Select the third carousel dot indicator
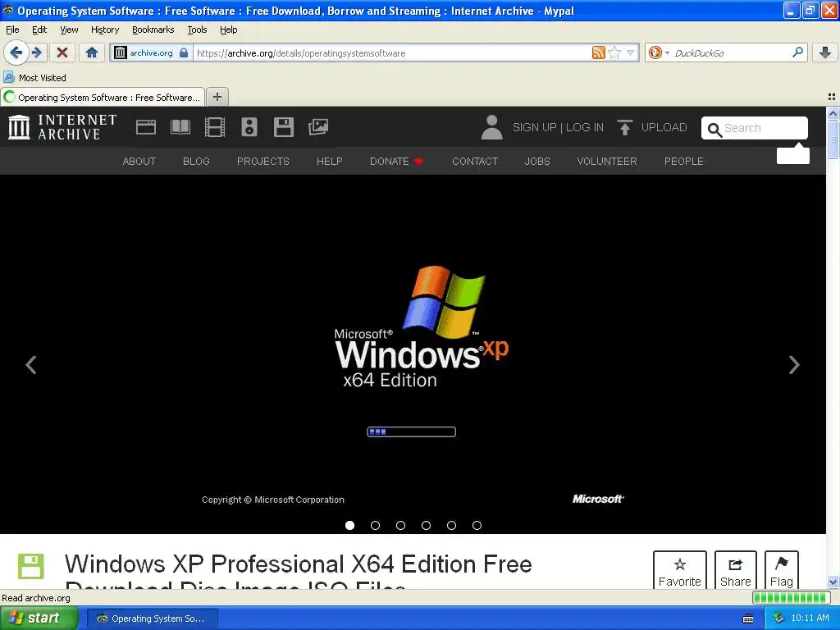 400,525
